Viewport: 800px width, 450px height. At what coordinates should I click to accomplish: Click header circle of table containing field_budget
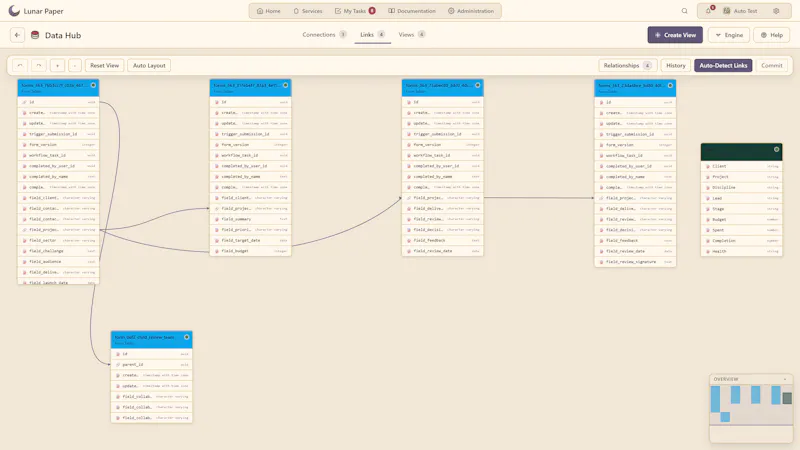click(285, 85)
